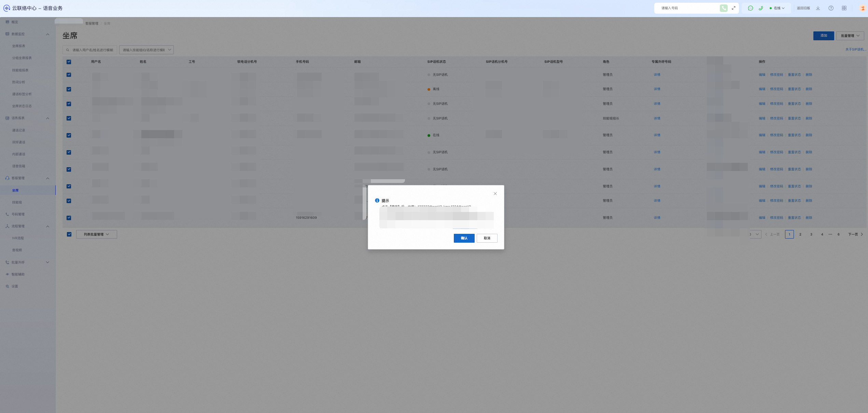
Task: Open the chat message bubble icon
Action: click(750, 8)
